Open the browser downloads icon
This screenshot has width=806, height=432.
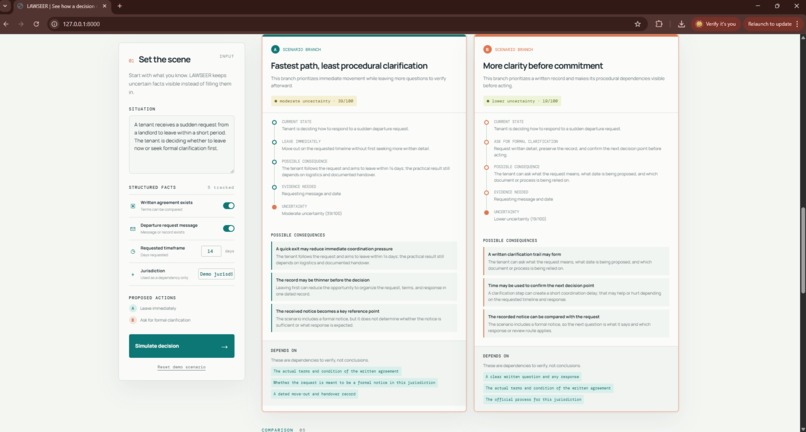click(681, 24)
